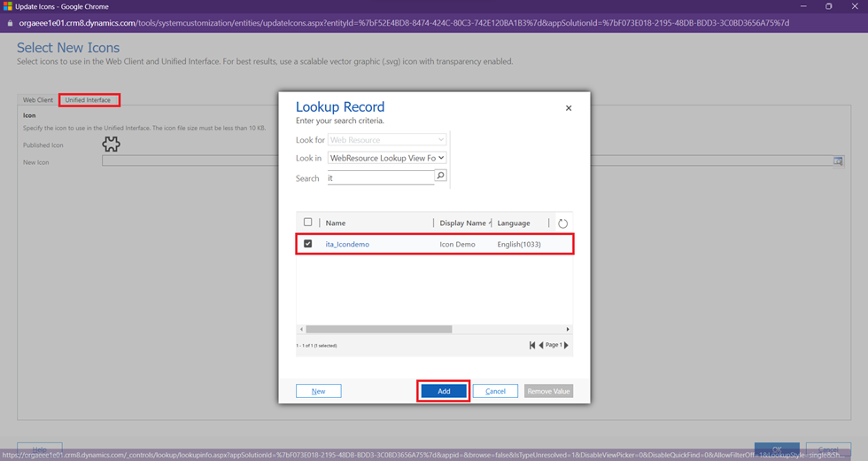Open the ita_Icondemo record link
The width and height of the screenshot is (868, 461).
coord(347,244)
